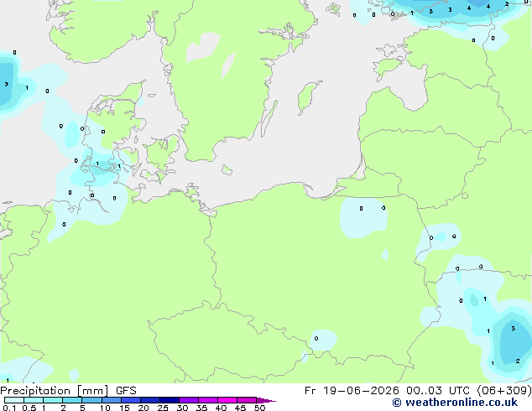This screenshot has height=411, width=532.
Task: Click the '50' legend scale label
Action: click(259, 408)
